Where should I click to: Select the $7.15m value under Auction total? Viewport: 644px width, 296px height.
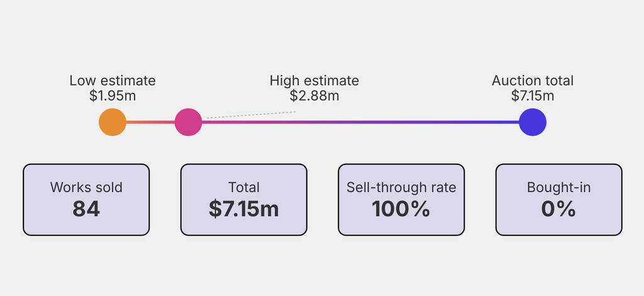[x=533, y=96]
